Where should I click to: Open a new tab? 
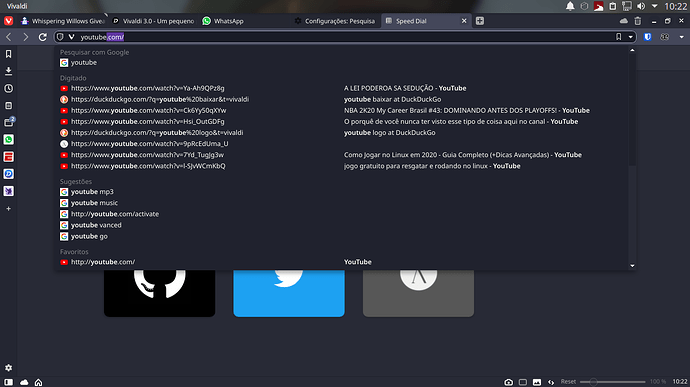[x=480, y=21]
